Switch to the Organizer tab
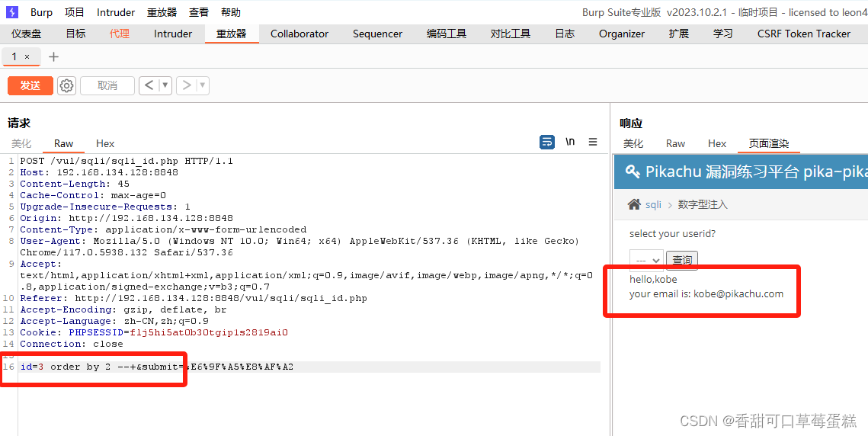This screenshot has width=868, height=436. click(622, 34)
